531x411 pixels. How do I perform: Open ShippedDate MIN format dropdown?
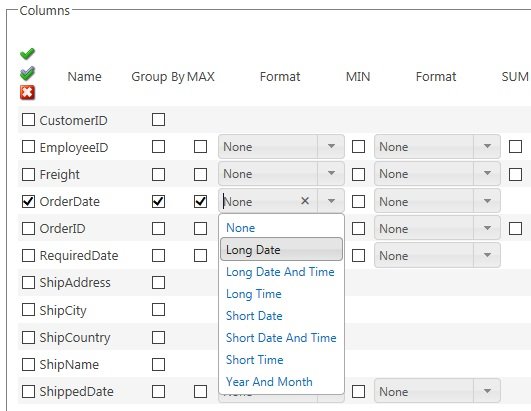coord(487,391)
